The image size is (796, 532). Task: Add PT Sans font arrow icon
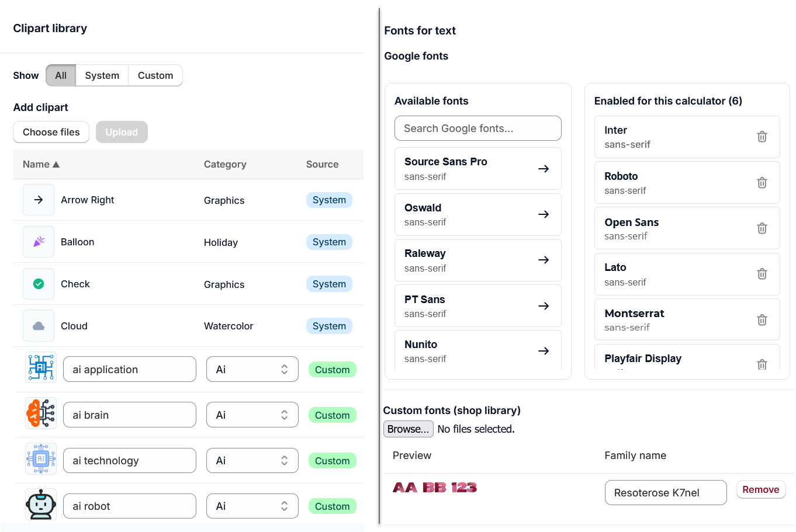[544, 306]
